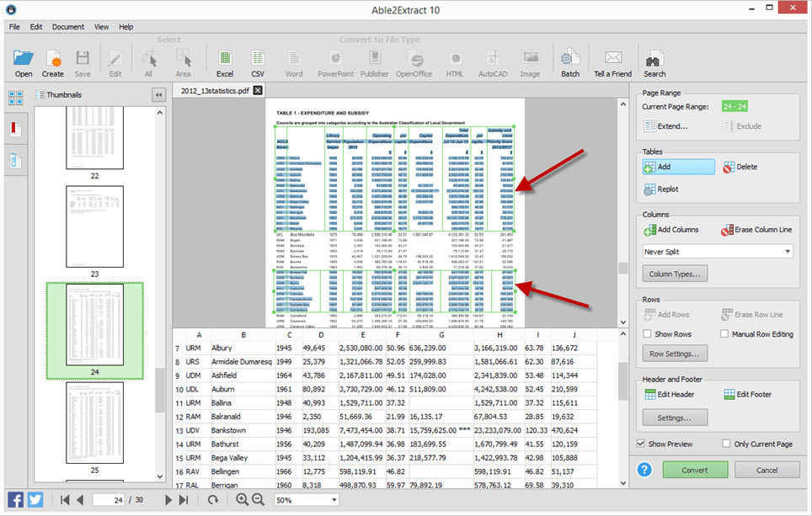
Task: Convert to HTML toolbar icon
Action: tap(455, 63)
